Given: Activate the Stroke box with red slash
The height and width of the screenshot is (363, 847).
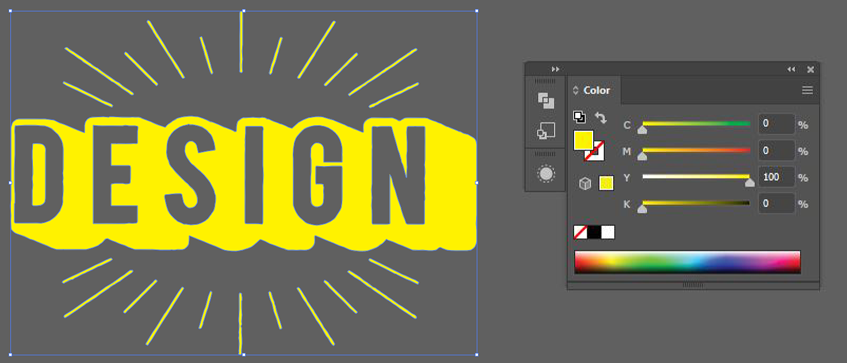Looking at the screenshot, I should click(x=596, y=152).
